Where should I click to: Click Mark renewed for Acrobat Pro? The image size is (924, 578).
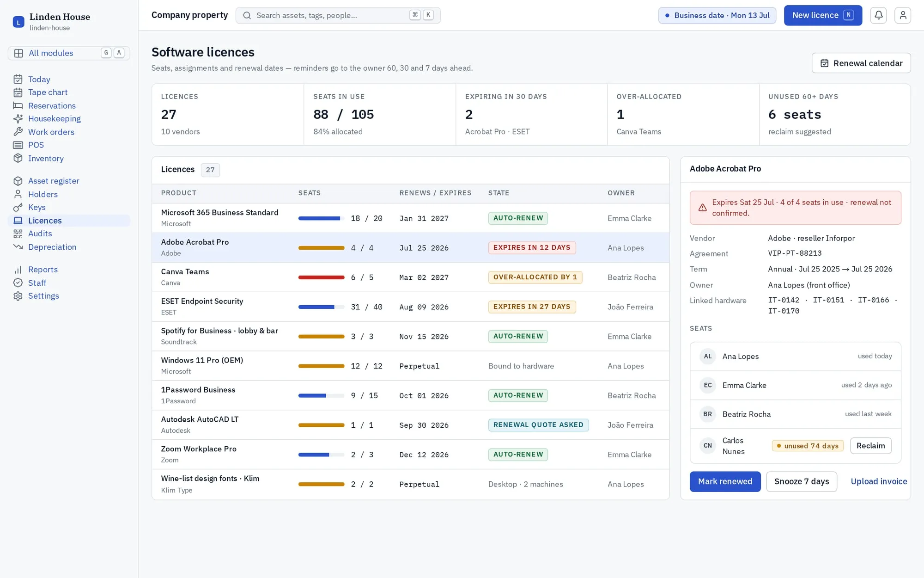(x=725, y=481)
